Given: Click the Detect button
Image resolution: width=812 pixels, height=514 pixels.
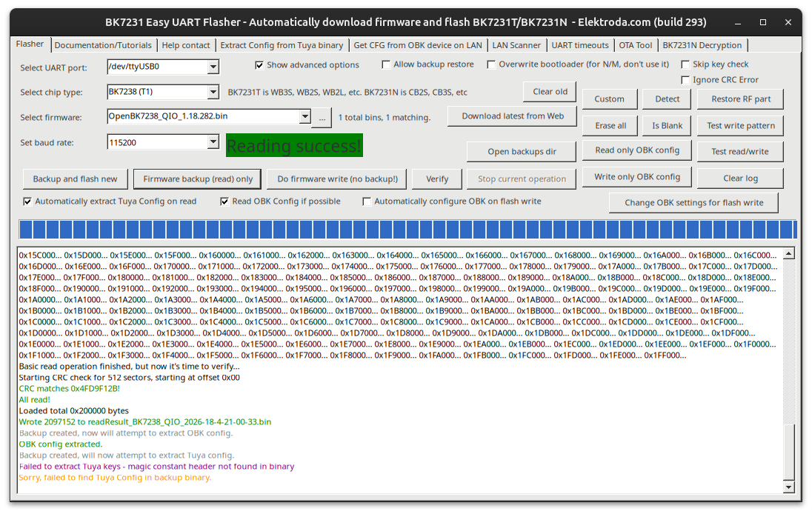Looking at the screenshot, I should [667, 99].
